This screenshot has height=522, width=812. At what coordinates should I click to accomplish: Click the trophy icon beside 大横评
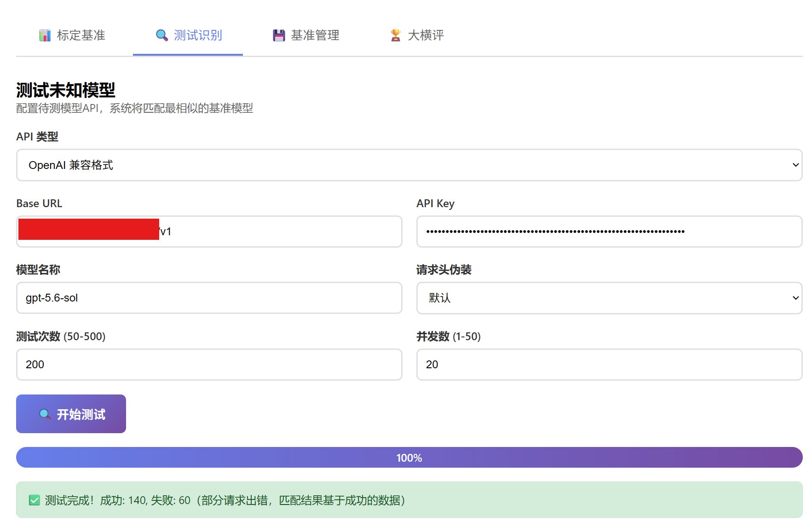(396, 35)
